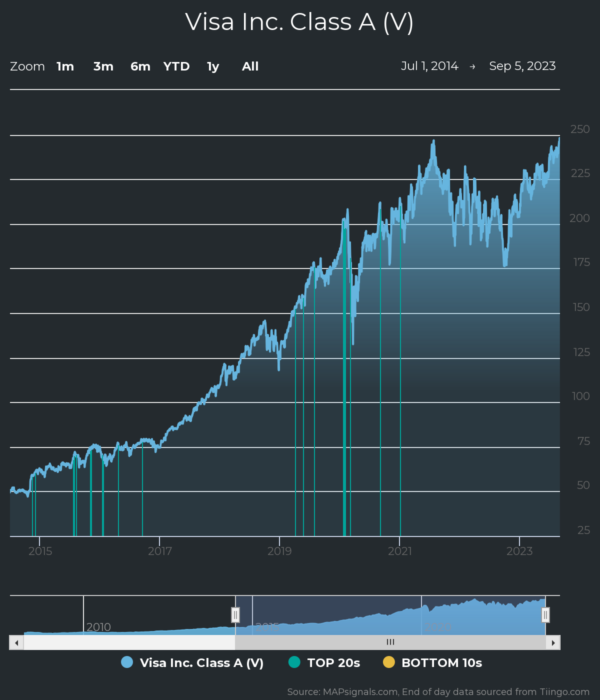Viewport: 600px width, 700px height.
Task: Click the MAPsignals.com source credit text
Action: (x=438, y=692)
